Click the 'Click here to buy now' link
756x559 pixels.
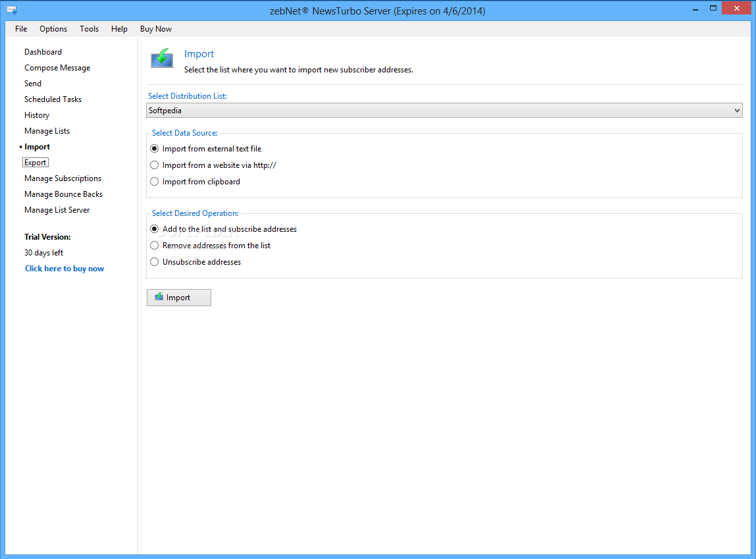[x=64, y=269]
